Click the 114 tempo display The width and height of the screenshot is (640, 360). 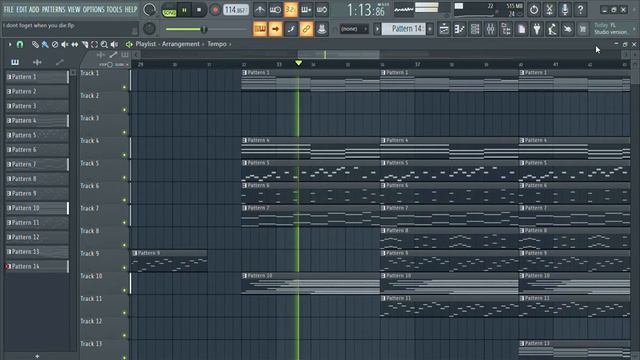236,10
